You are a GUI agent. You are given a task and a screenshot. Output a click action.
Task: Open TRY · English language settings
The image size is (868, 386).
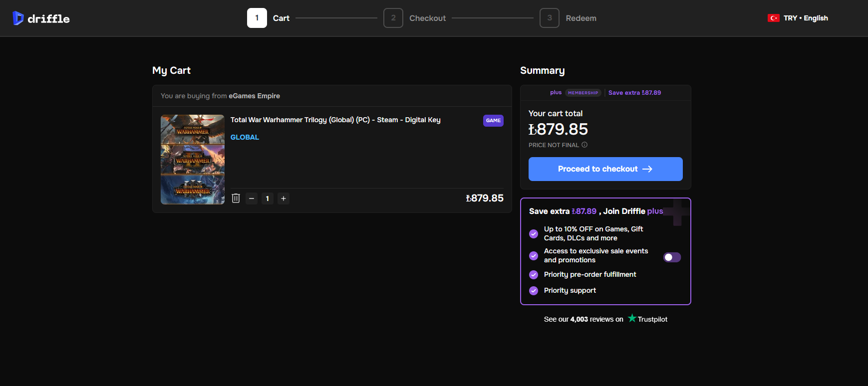(806, 18)
